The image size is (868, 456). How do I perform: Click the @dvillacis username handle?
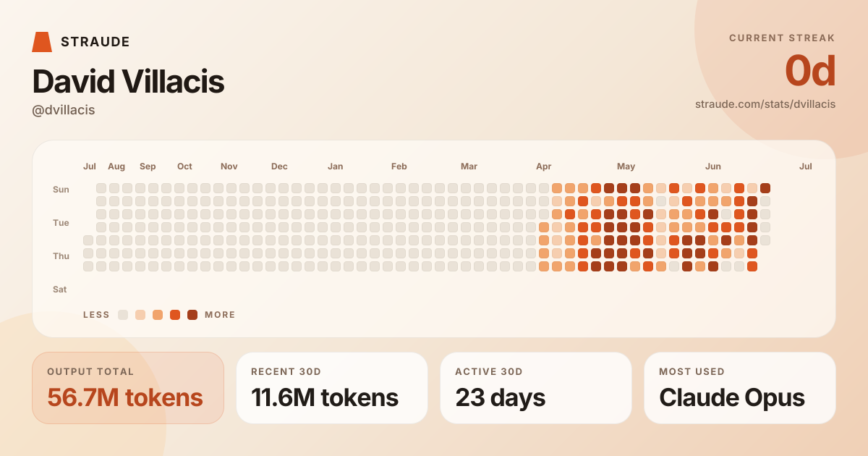coord(64,110)
